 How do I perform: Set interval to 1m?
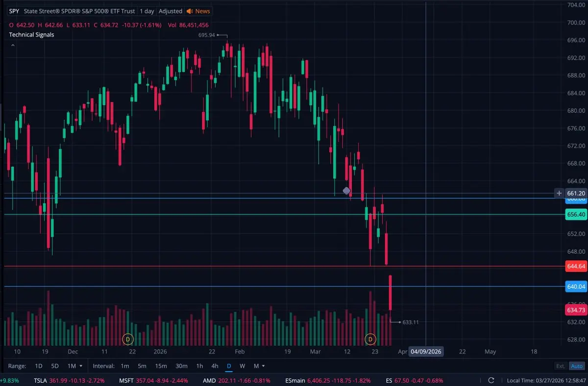pos(124,366)
